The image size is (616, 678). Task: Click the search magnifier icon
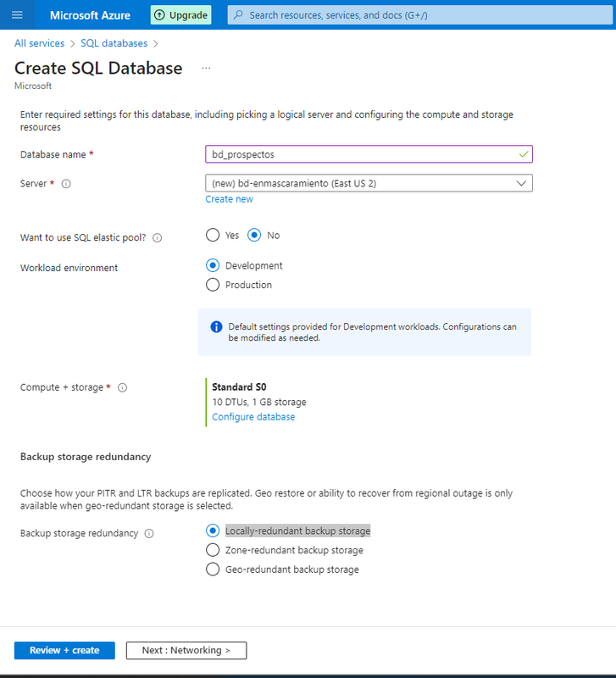coord(238,15)
